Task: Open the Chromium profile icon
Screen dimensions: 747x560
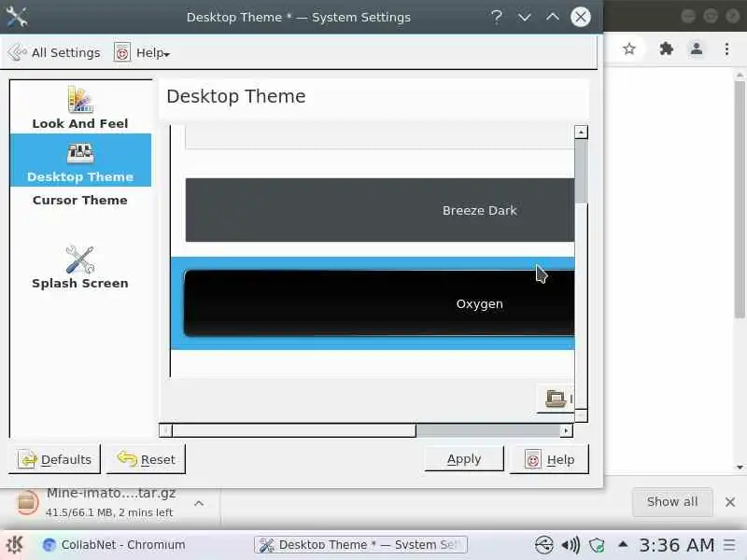Action: pyautogui.click(x=697, y=49)
